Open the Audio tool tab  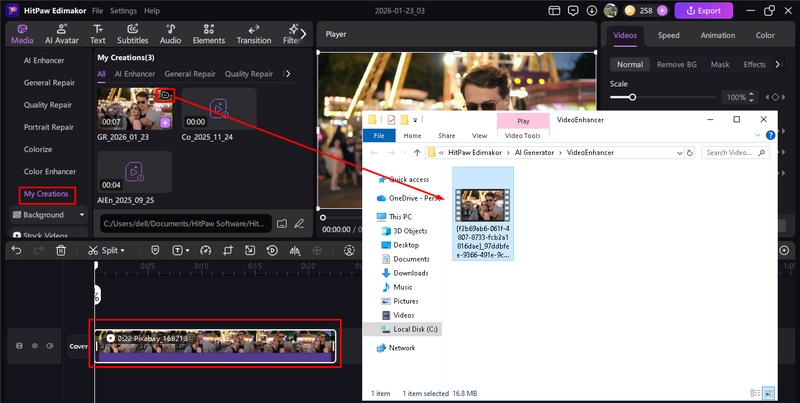pos(170,34)
